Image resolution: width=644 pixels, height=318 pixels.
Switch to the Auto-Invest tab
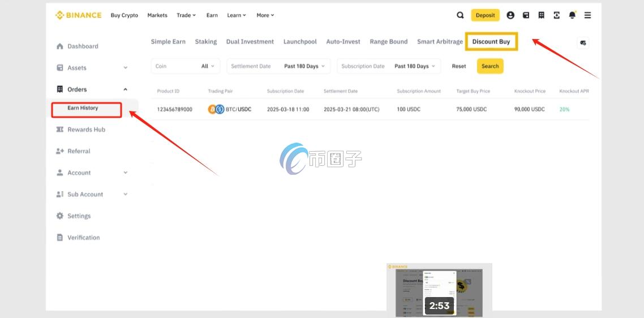[x=343, y=41]
